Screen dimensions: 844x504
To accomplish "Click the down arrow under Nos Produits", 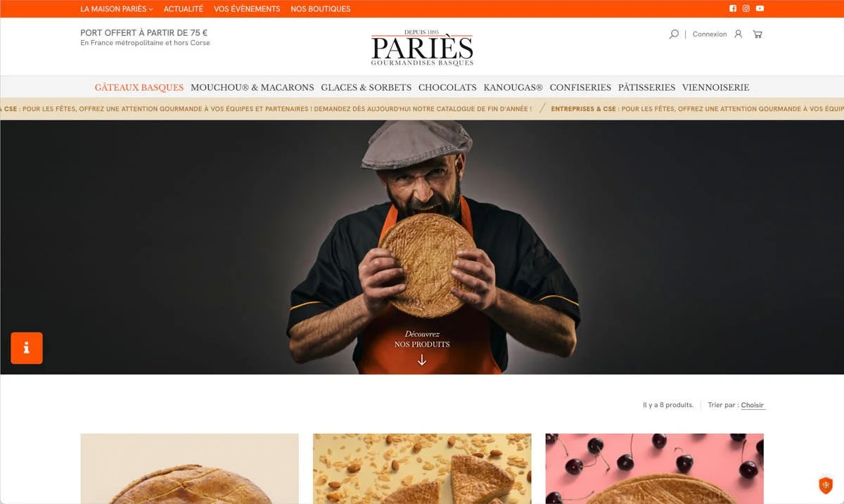I will 422,360.
